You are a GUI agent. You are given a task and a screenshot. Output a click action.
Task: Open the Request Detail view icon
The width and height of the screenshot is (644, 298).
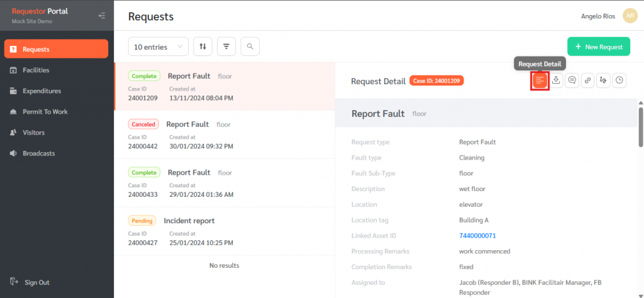pyautogui.click(x=540, y=80)
